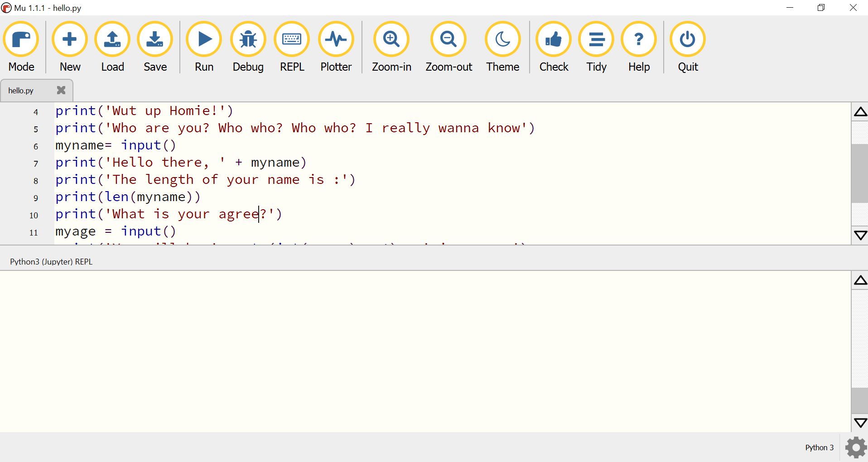The width and height of the screenshot is (868, 462).
Task: Click inside the Jupyter REPL input area
Action: (x=425, y=351)
